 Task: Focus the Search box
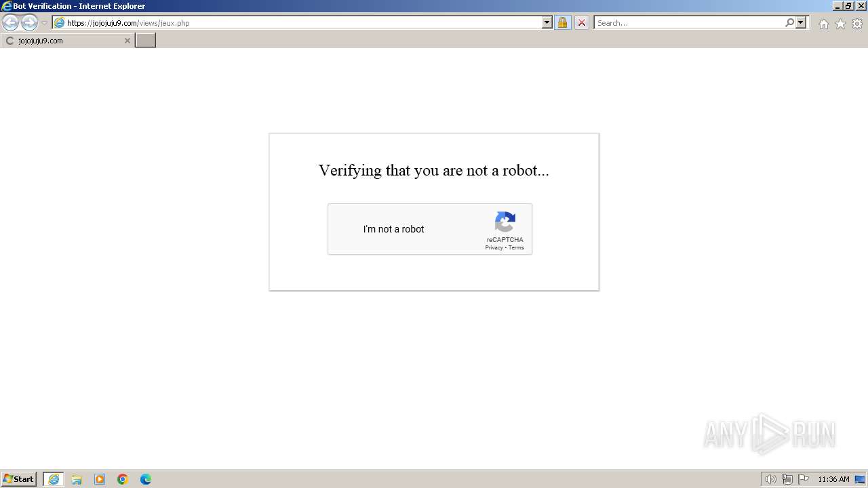point(689,23)
